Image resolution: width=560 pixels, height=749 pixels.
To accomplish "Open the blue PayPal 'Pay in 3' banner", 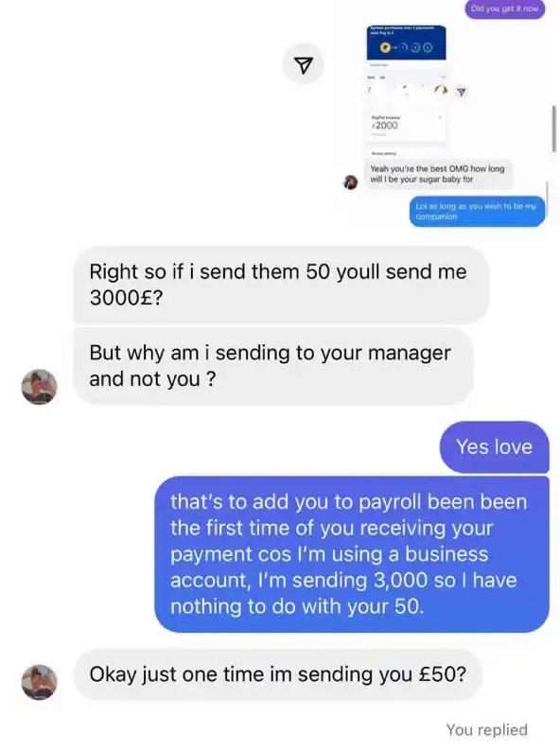I will pos(406,43).
